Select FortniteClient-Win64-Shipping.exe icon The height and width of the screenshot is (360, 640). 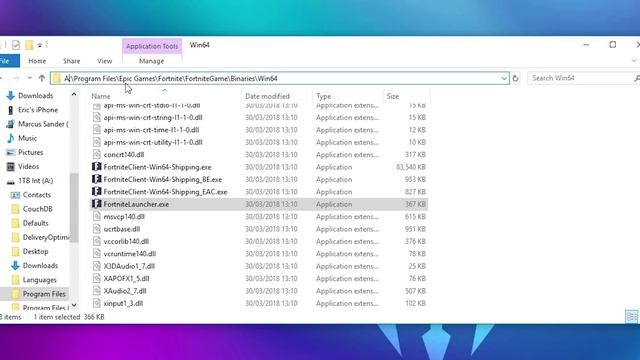[96, 167]
